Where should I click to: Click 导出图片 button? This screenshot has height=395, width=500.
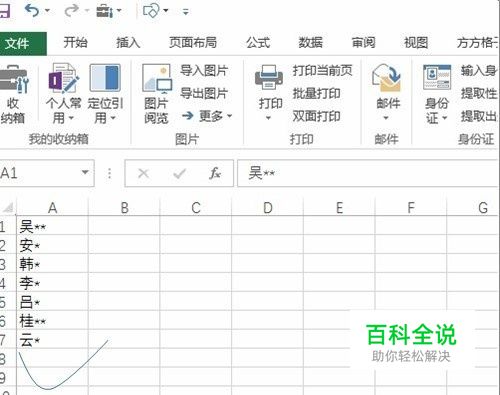click(x=204, y=93)
